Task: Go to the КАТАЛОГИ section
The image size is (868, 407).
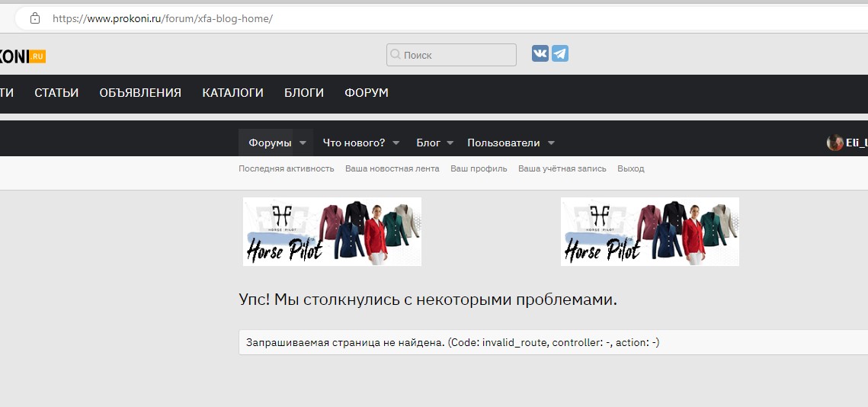Action: 232,93
